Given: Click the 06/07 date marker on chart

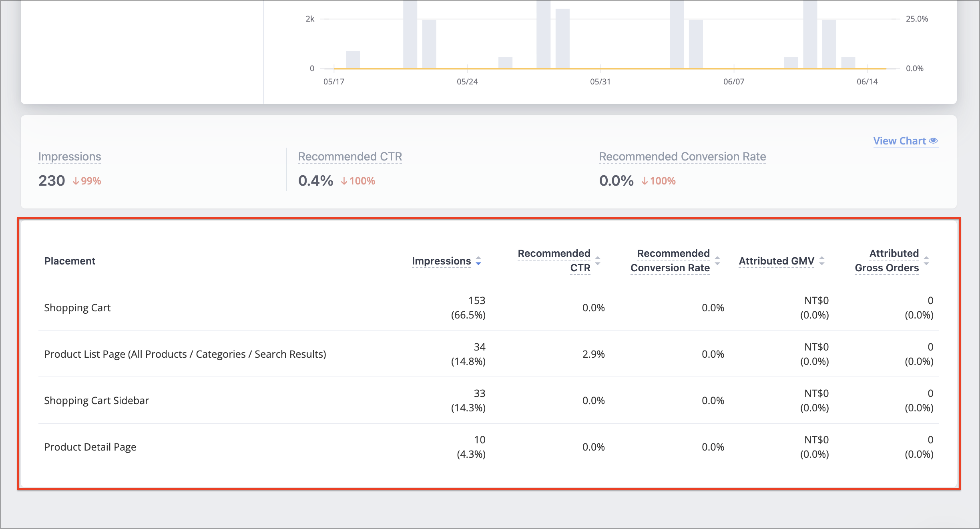Looking at the screenshot, I should (x=733, y=82).
